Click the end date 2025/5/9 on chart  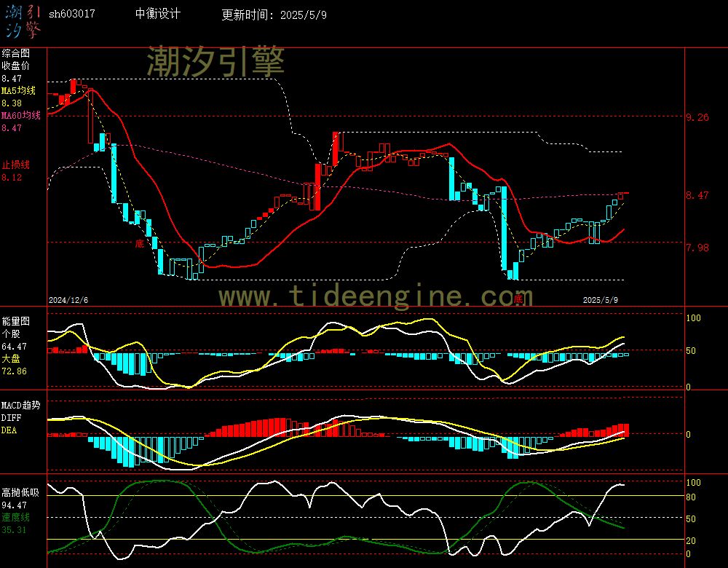601,300
